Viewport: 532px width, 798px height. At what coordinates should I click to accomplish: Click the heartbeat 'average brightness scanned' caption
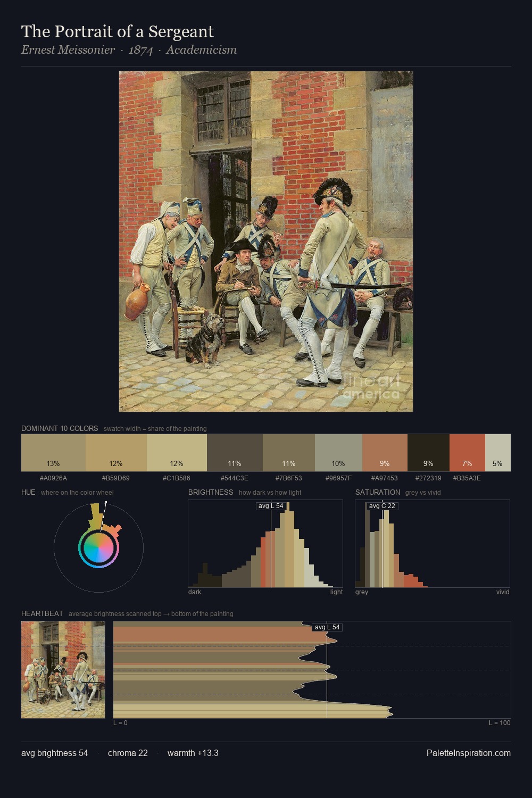tap(151, 614)
